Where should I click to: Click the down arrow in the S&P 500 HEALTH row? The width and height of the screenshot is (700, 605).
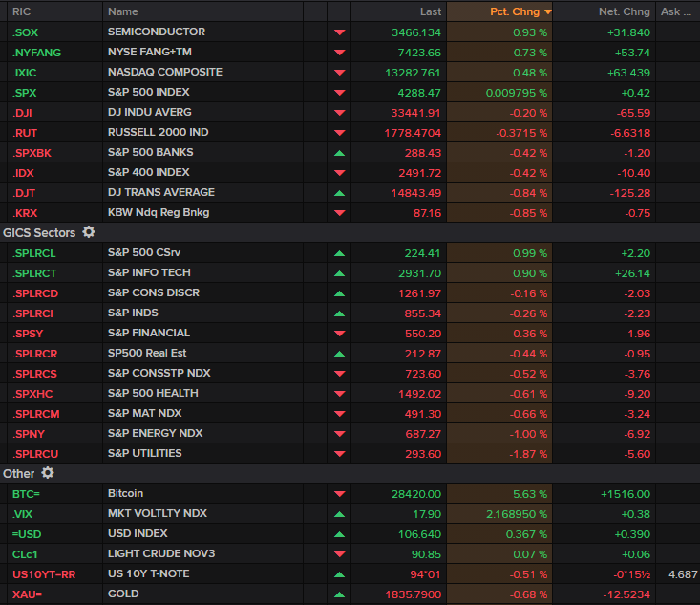340,394
